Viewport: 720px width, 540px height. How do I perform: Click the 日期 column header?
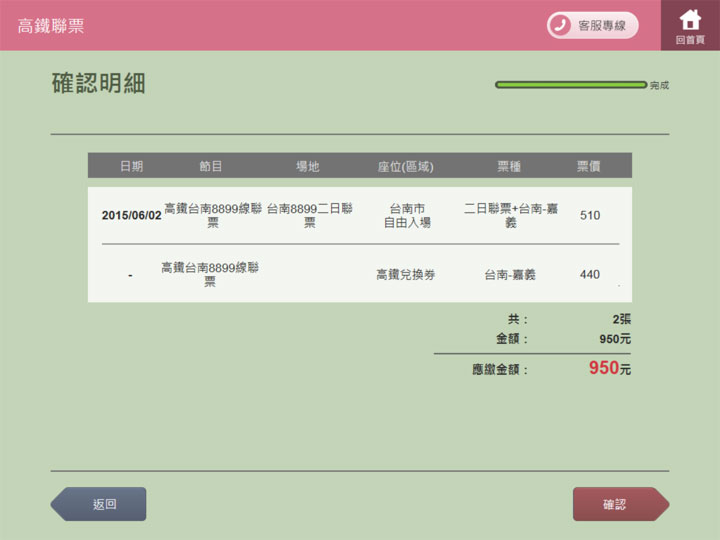(x=131, y=166)
